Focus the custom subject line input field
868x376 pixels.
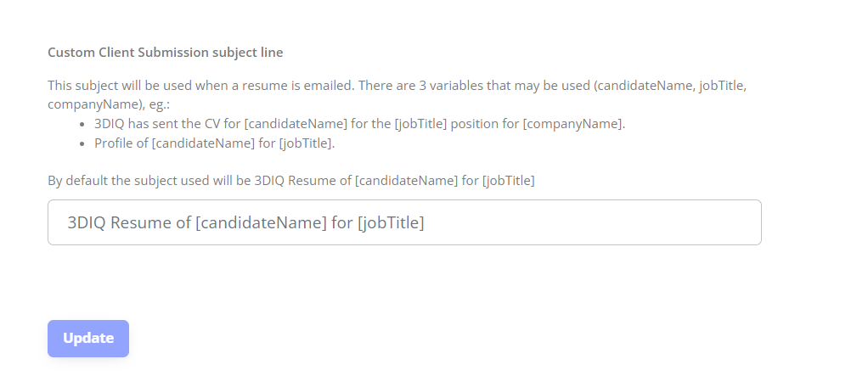pos(404,222)
